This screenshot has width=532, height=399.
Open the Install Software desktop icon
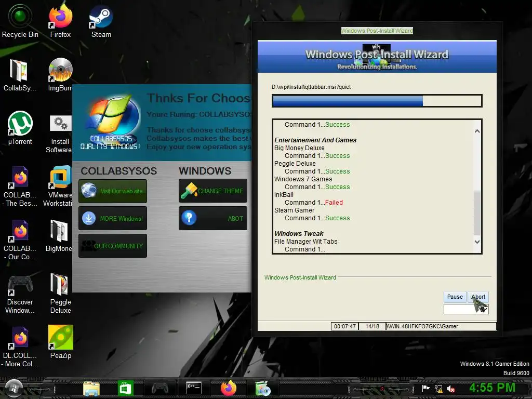[x=59, y=134]
